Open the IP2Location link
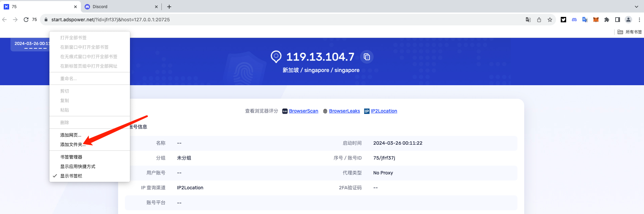The image size is (644, 214). click(x=384, y=111)
